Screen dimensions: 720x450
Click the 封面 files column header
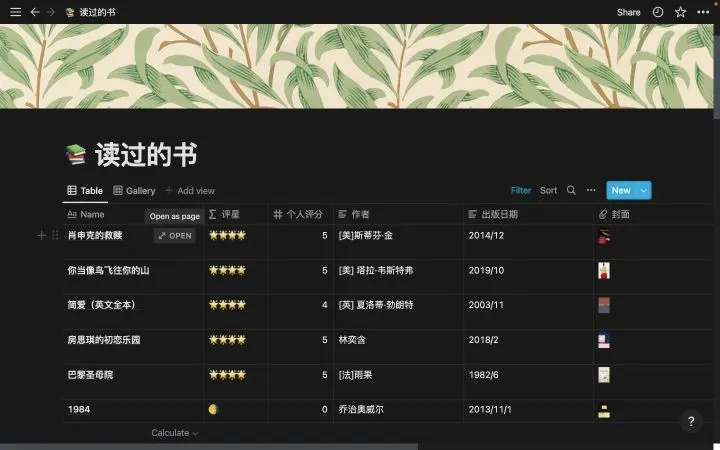[653, 214]
